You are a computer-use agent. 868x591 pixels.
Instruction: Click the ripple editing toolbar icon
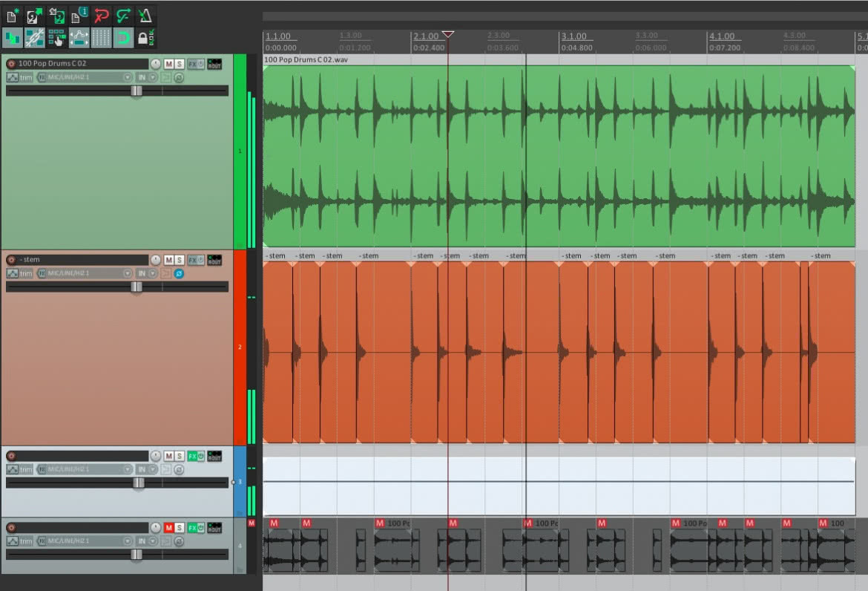pos(56,38)
